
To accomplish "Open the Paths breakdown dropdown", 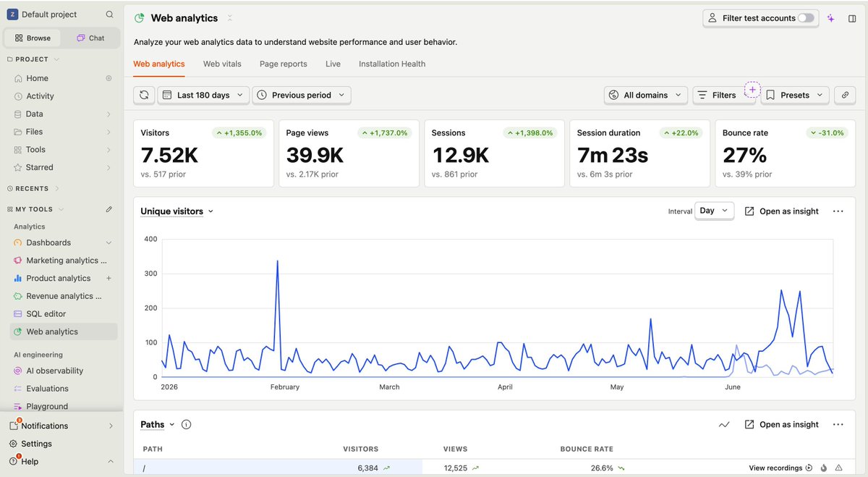I will point(158,425).
